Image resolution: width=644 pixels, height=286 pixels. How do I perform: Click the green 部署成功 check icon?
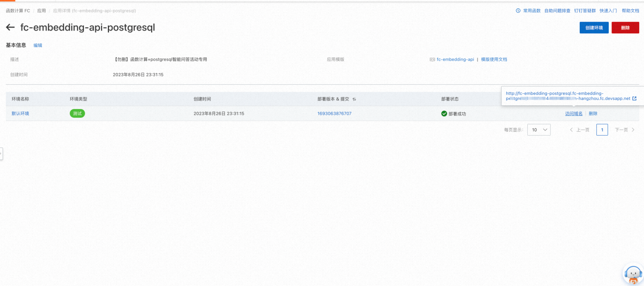(444, 114)
